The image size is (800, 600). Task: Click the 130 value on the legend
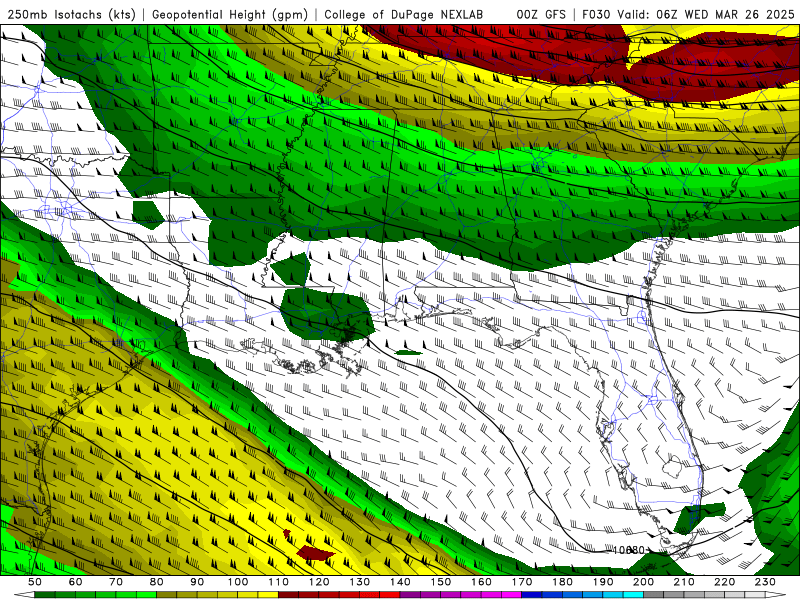(360, 582)
